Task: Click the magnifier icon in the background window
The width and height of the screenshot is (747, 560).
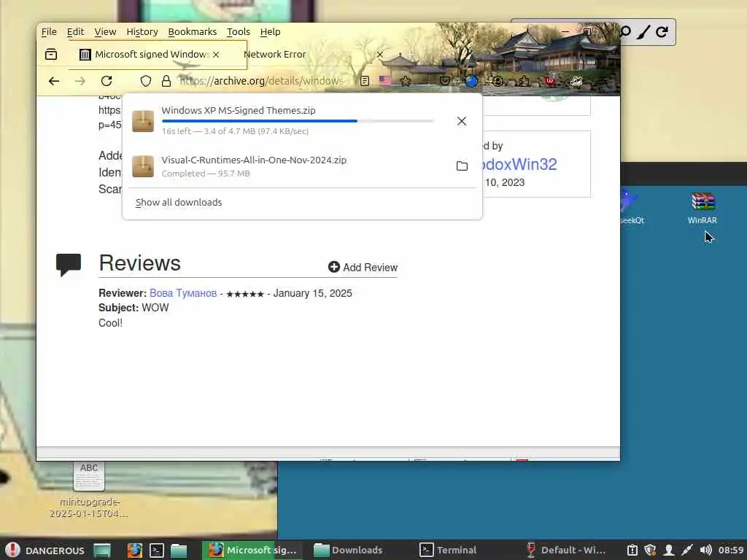Action: point(625,32)
